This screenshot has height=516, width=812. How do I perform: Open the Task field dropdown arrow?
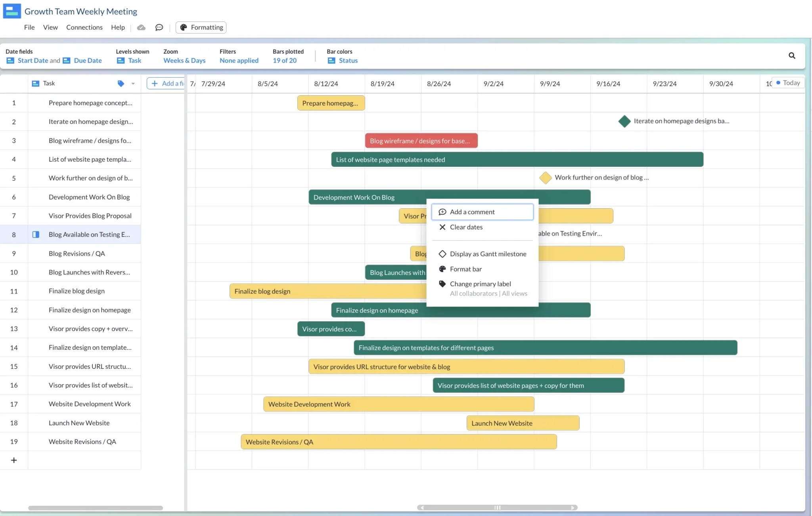[x=133, y=83]
